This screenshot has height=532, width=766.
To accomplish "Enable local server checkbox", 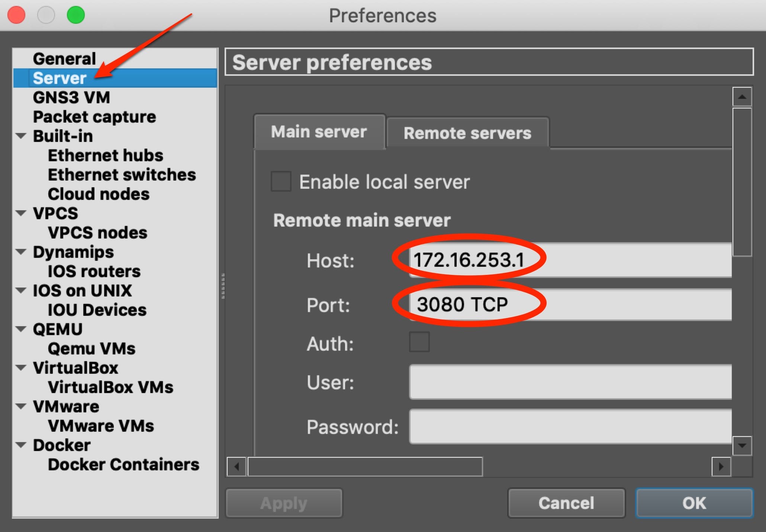I will (281, 181).
